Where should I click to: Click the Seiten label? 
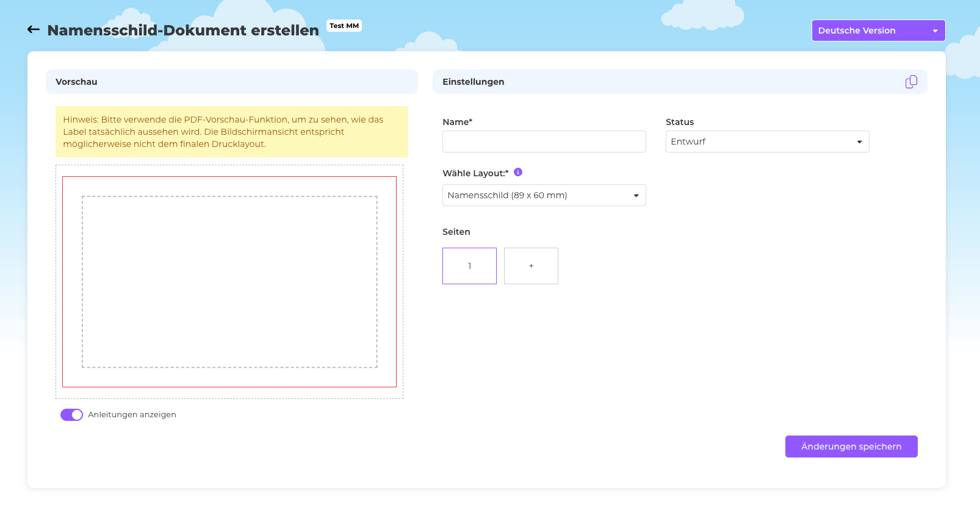pyautogui.click(x=456, y=232)
